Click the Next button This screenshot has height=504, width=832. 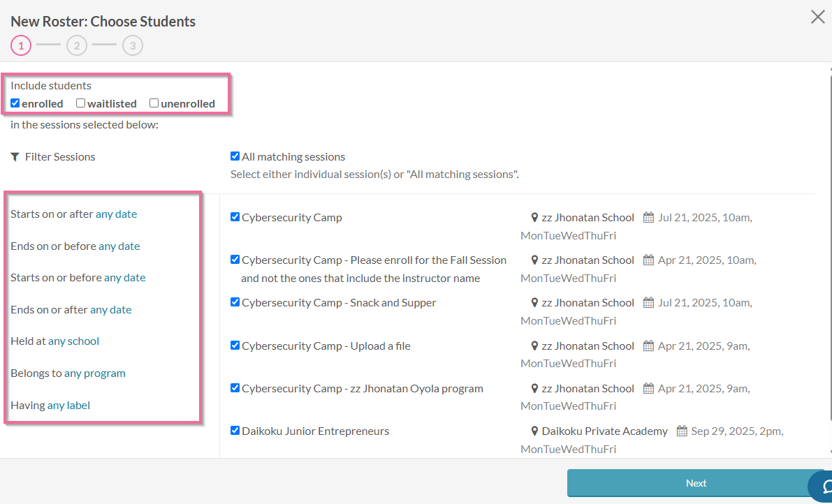[695, 482]
